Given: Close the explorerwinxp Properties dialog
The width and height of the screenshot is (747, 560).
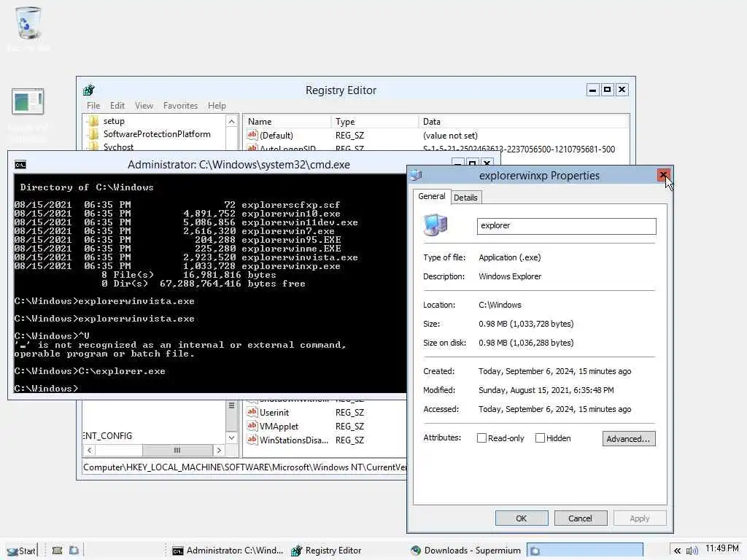Looking at the screenshot, I should pos(663,175).
